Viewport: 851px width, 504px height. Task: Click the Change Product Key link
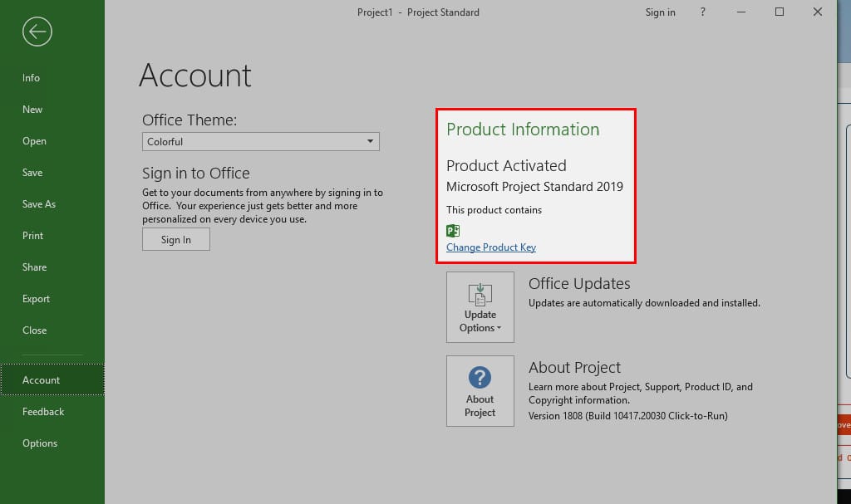(490, 247)
